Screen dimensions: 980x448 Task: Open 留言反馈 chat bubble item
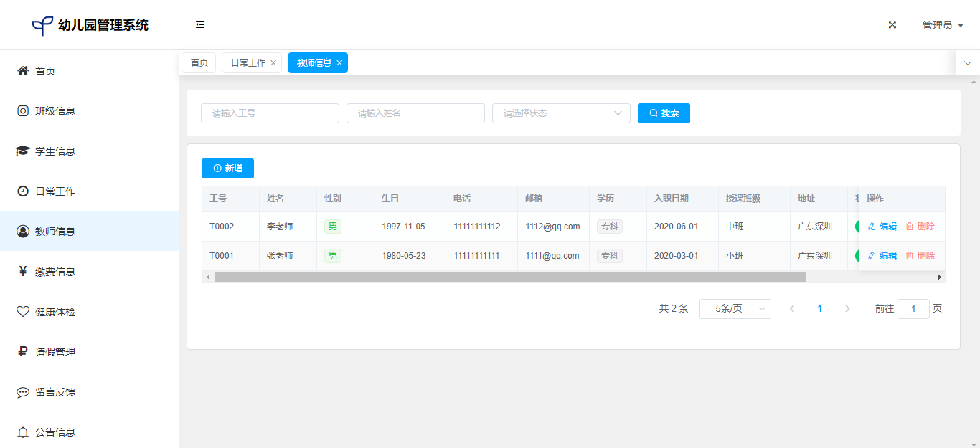23,392
